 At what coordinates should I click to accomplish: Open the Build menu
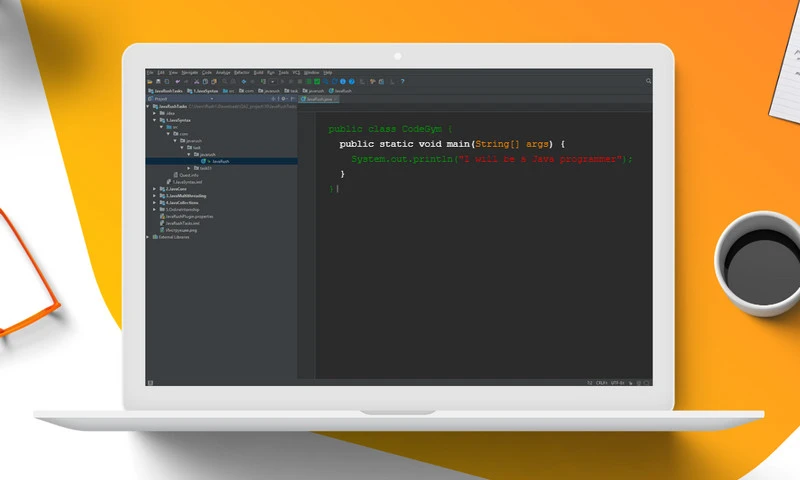click(x=258, y=72)
